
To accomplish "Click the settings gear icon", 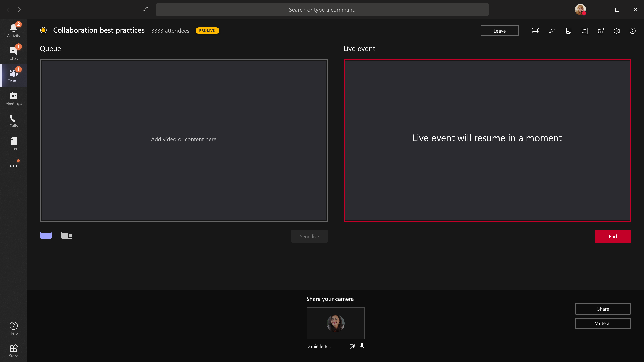I will tap(617, 31).
